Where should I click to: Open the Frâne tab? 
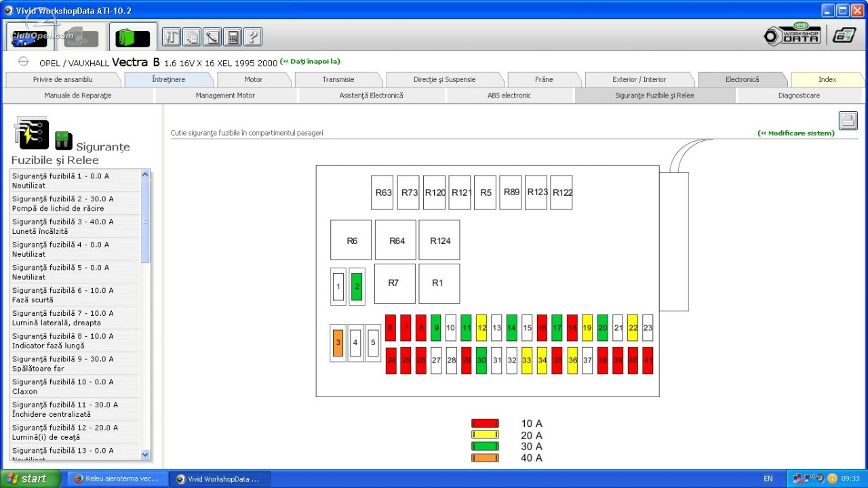point(544,79)
